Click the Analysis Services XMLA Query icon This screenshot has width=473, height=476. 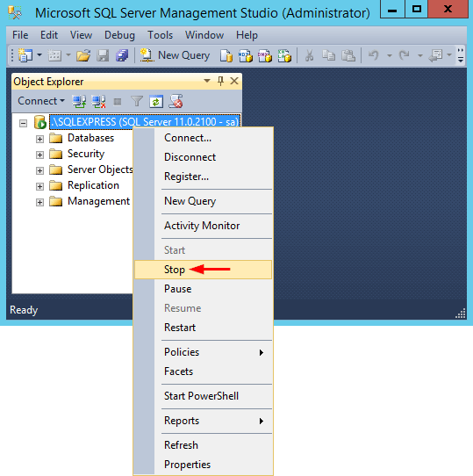[284, 56]
